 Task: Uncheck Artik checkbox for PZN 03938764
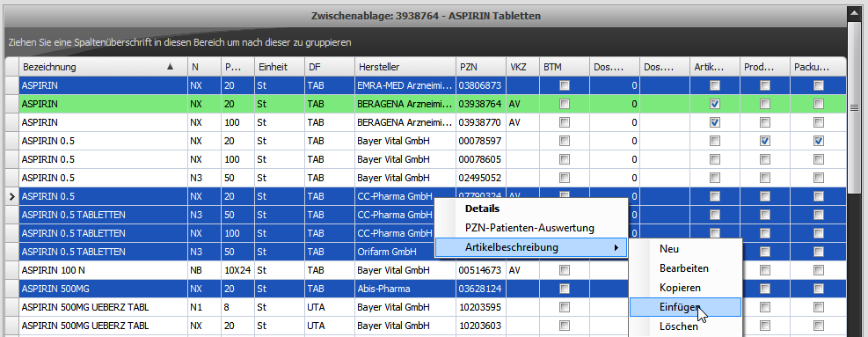[715, 104]
